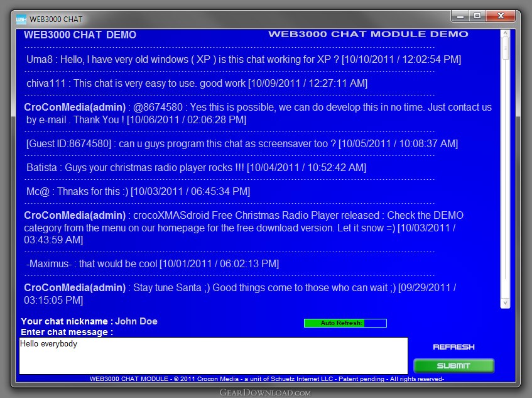Click the WEB3000 app icon in title bar
The width and height of the screenshot is (532, 398).
pyautogui.click(x=21, y=19)
